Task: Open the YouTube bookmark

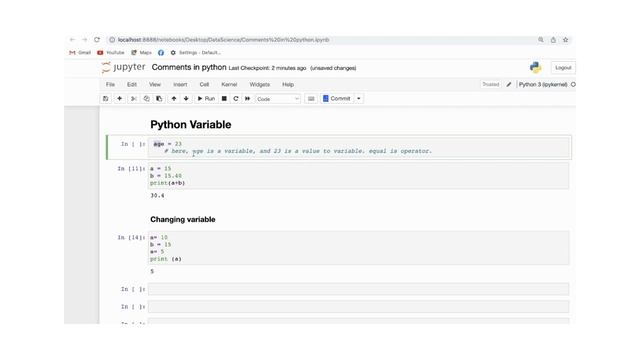Action: point(111,53)
